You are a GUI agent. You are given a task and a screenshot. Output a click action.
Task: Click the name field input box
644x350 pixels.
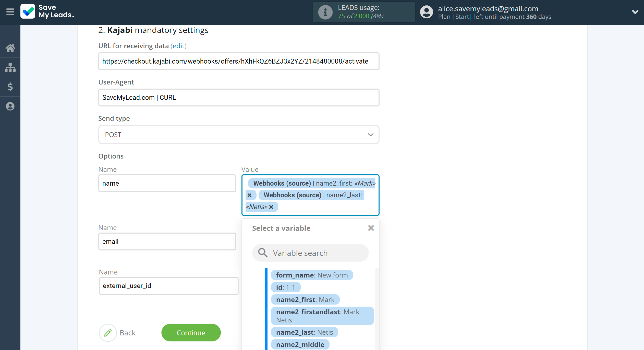[x=167, y=183]
